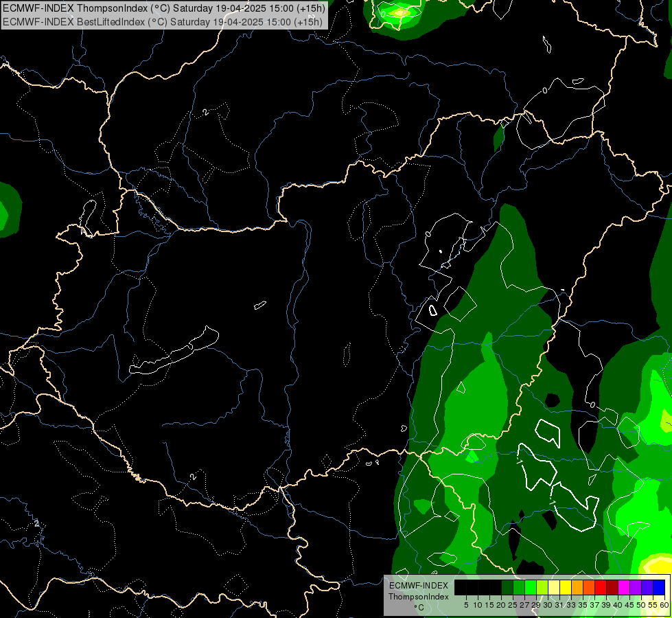Select the orange-red 35–37 legend swatch
The height and width of the screenshot is (618, 672).
(x=589, y=587)
